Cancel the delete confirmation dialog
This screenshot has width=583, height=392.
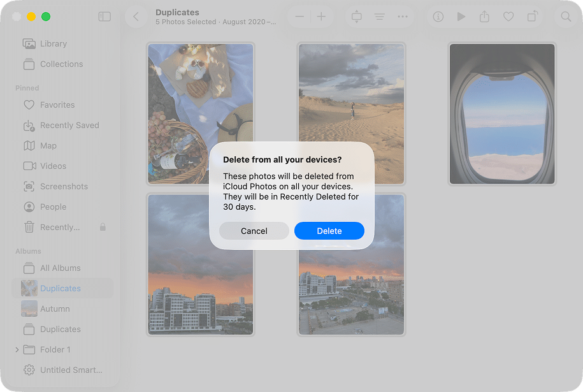[x=254, y=231]
